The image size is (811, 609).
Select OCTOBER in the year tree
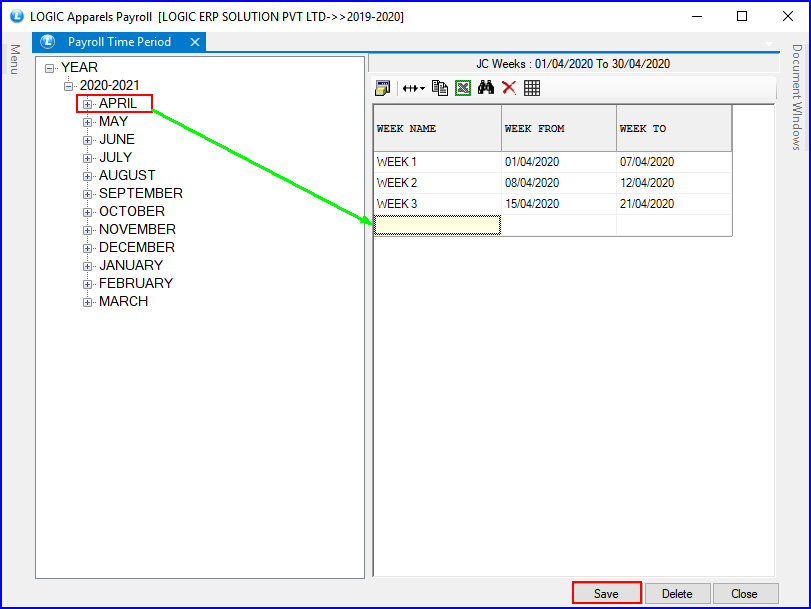pyautogui.click(x=132, y=212)
